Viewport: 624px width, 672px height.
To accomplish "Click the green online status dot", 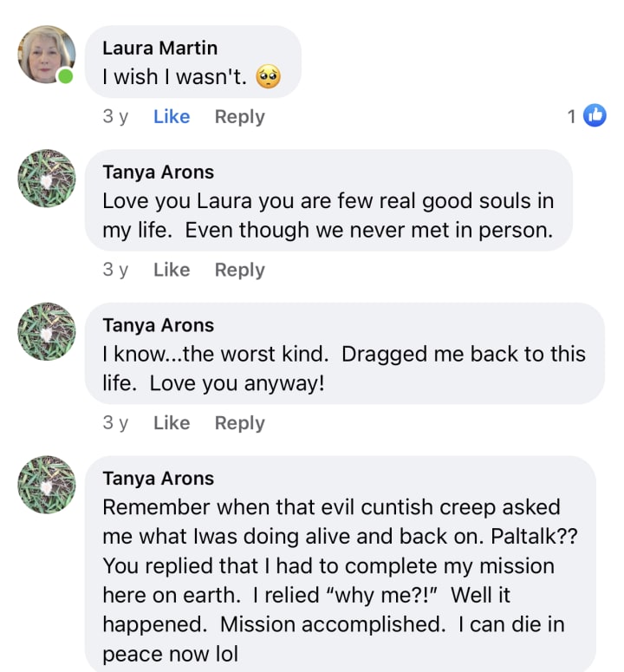I will 65,77.
